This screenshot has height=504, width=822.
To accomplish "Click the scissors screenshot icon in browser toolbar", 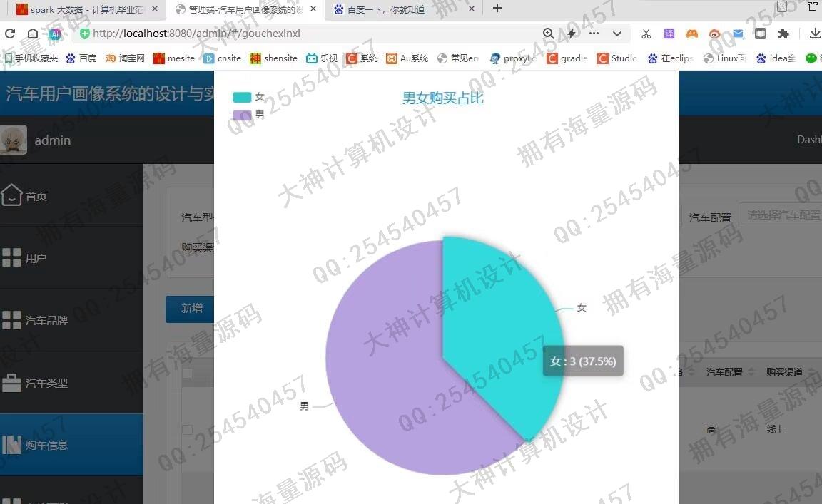I will pyautogui.click(x=646, y=34).
